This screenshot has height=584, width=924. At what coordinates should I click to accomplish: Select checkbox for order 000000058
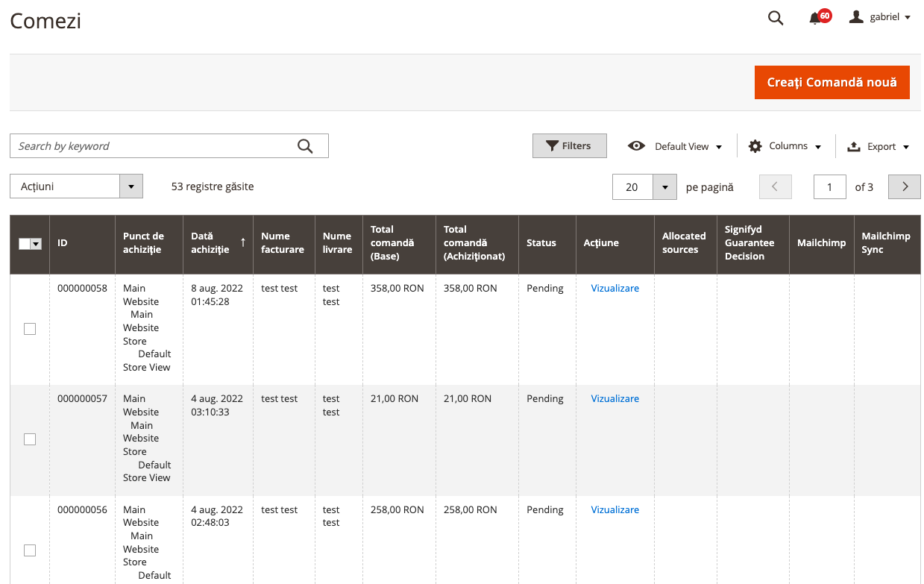click(x=30, y=329)
